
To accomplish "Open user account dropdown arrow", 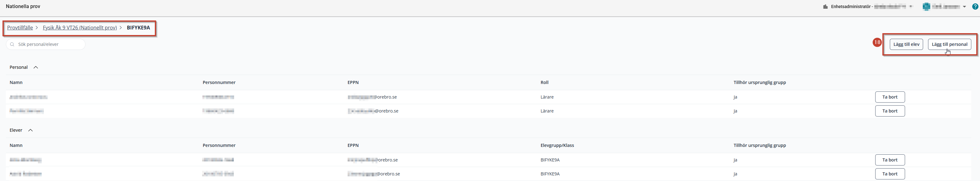I will click(964, 7).
